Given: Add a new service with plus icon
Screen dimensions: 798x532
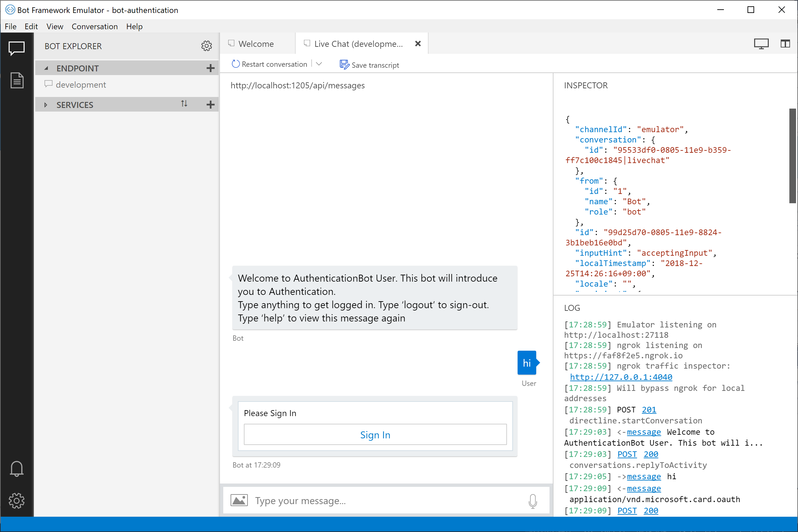Looking at the screenshot, I should click(210, 105).
